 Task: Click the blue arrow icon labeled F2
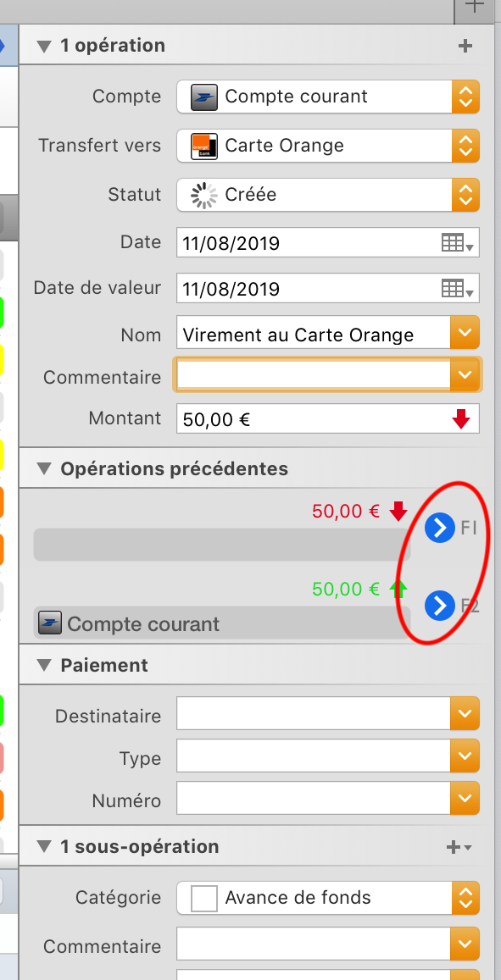(x=439, y=606)
